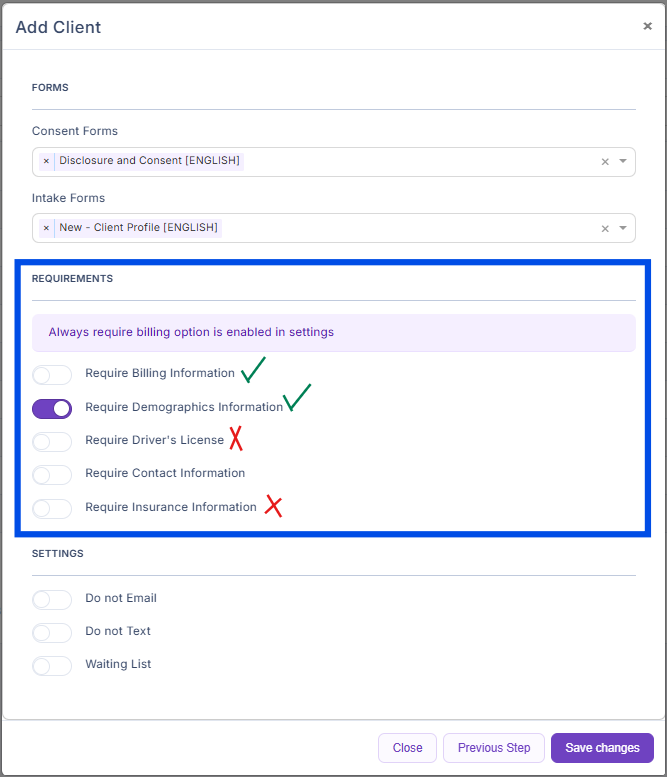This screenshot has width=667, height=777.
Task: Expand Consent Forms dropdown arrow
Action: coord(623,161)
